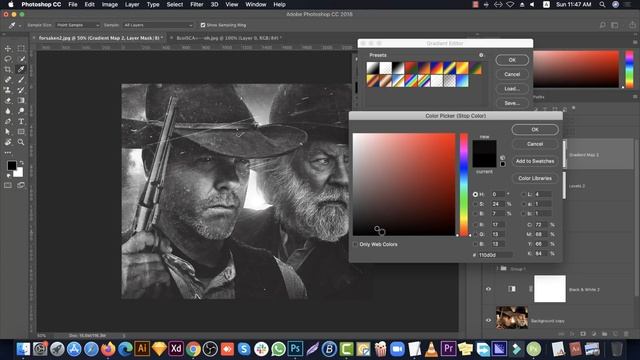The height and width of the screenshot is (360, 640).
Task: Select the Healing Brush tool
Action: tap(8, 80)
